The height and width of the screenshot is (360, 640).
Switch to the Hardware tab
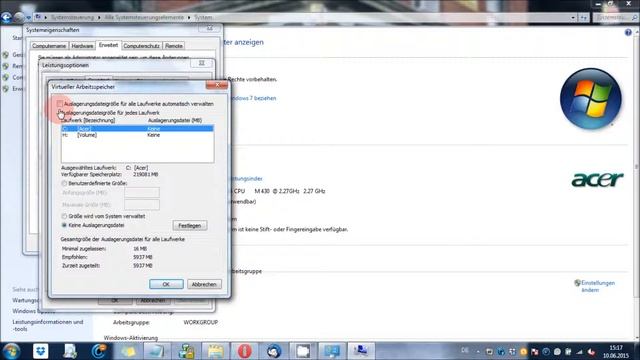tap(82, 46)
